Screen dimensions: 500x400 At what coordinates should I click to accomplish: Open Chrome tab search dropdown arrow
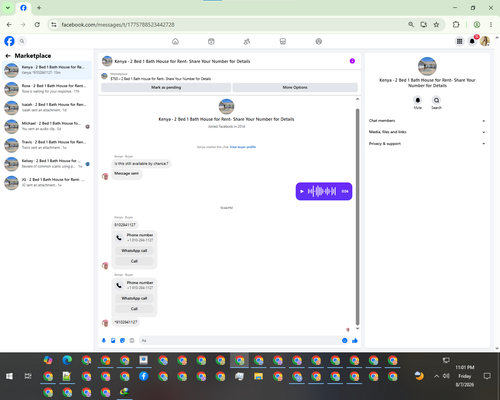coord(8,8)
